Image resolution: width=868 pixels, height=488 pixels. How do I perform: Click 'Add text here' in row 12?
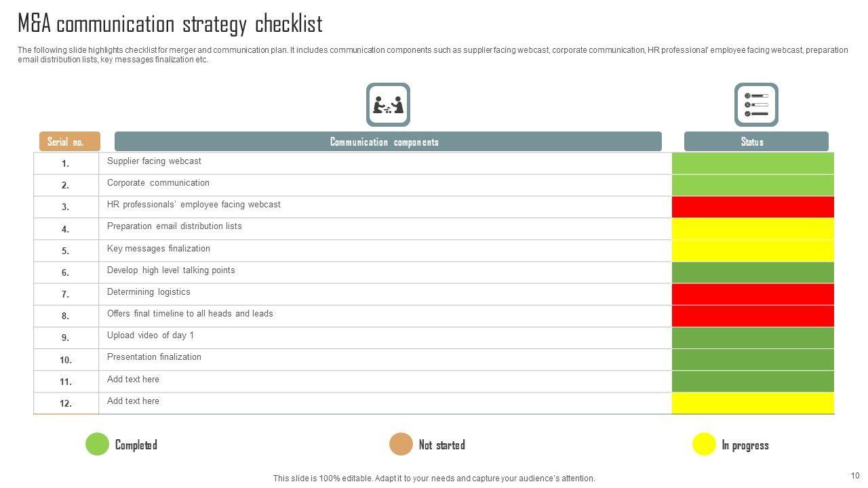pos(133,401)
